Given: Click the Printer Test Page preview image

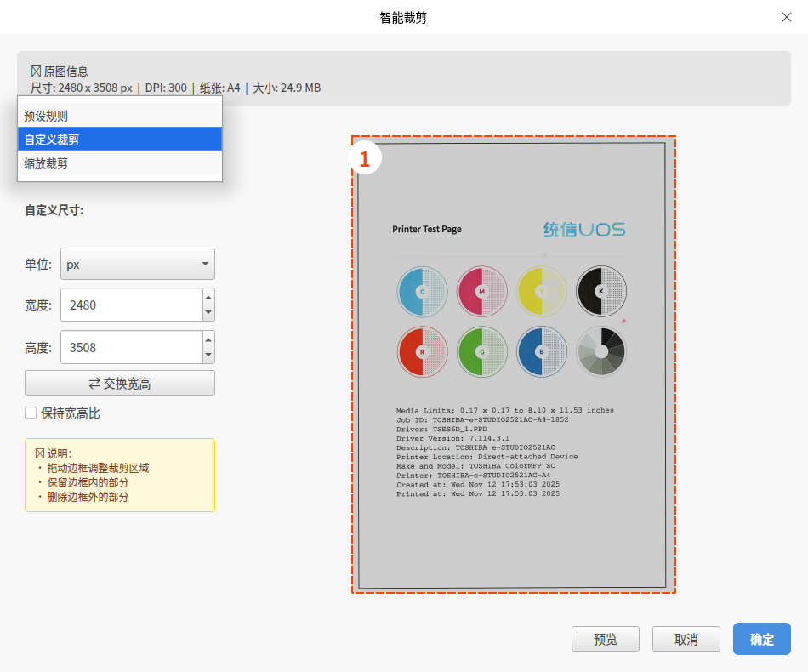Looking at the screenshot, I should pos(512,365).
